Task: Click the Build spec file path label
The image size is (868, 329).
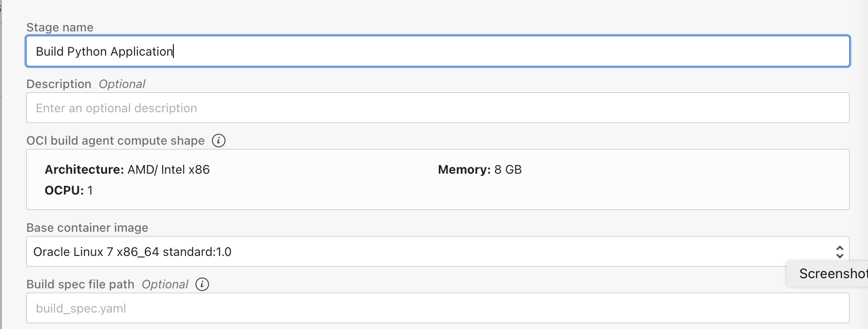Action: [80, 284]
